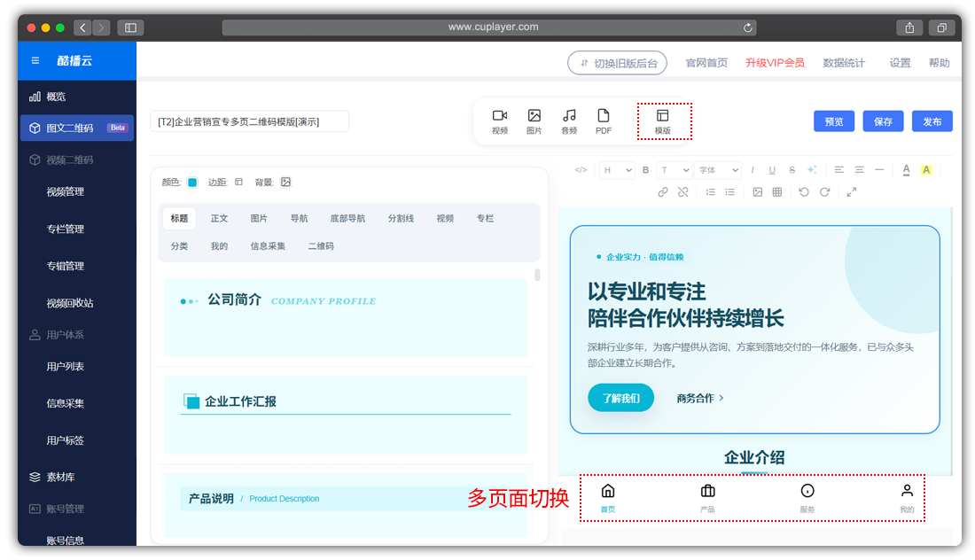This screenshot has width=975, height=560.
Task: Toggle underline formatting
Action: pos(772,169)
